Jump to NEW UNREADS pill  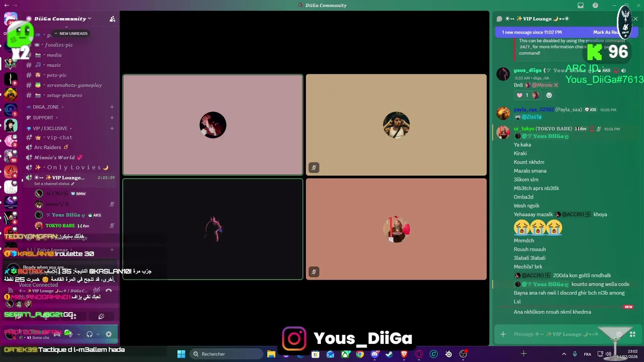coord(71,33)
